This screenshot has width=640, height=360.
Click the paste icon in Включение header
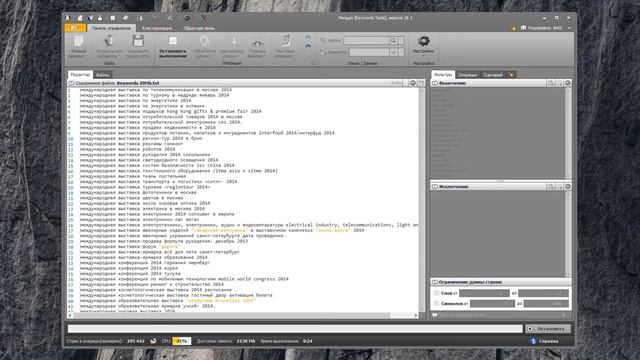(559, 83)
